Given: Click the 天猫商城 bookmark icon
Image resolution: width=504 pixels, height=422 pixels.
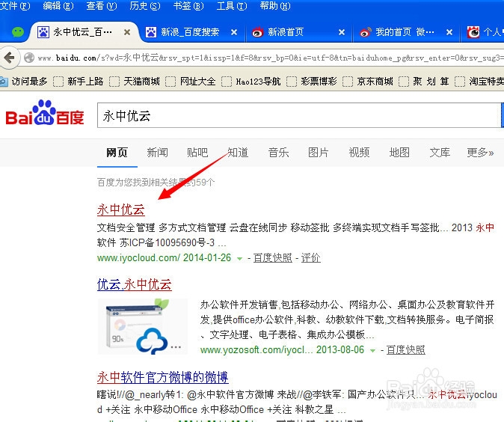Looking at the screenshot, I should (x=114, y=82).
